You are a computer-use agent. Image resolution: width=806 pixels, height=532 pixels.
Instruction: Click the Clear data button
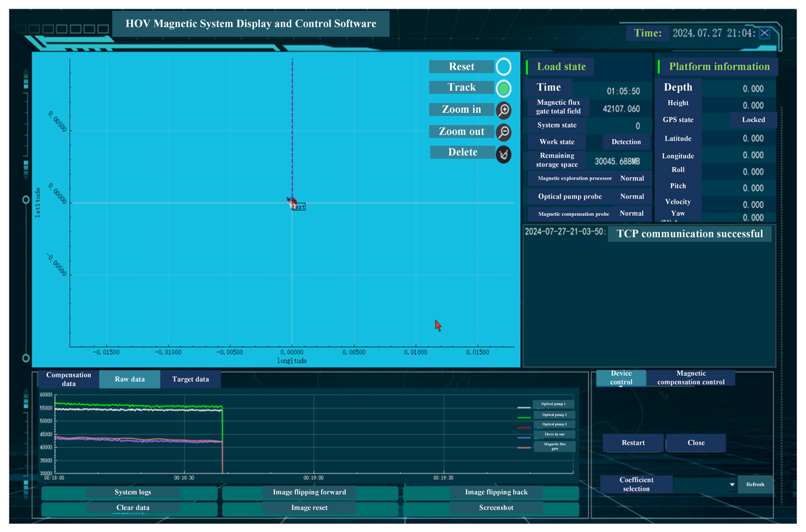click(132, 508)
